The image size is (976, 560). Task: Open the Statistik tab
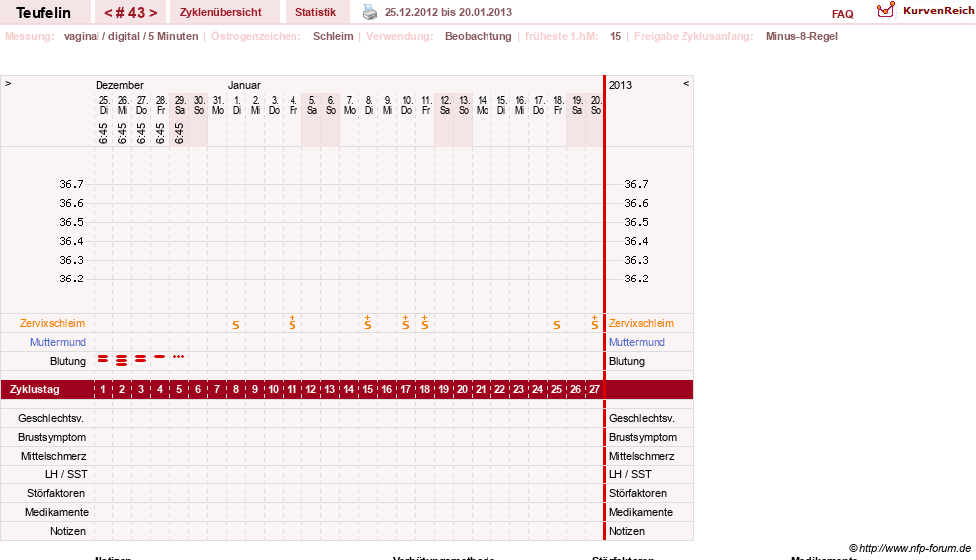[315, 12]
